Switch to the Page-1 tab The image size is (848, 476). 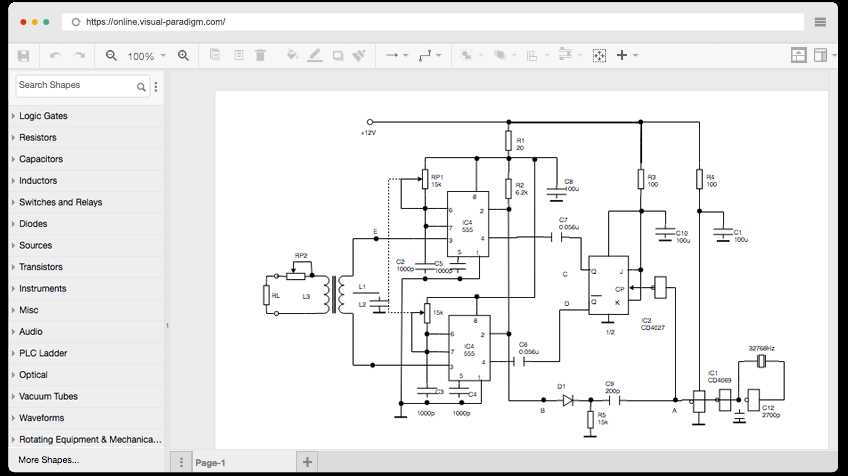coord(210,462)
